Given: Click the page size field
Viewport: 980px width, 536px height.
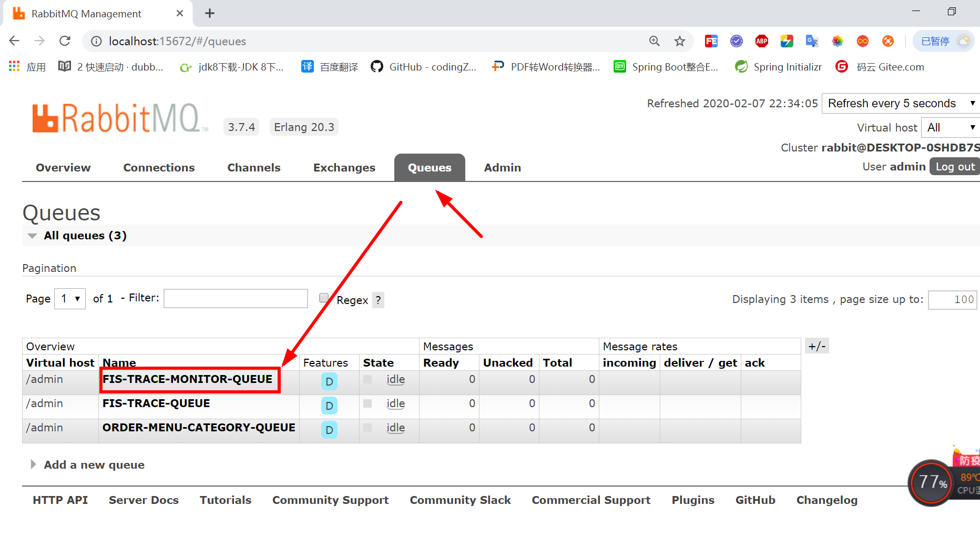Looking at the screenshot, I should (953, 299).
